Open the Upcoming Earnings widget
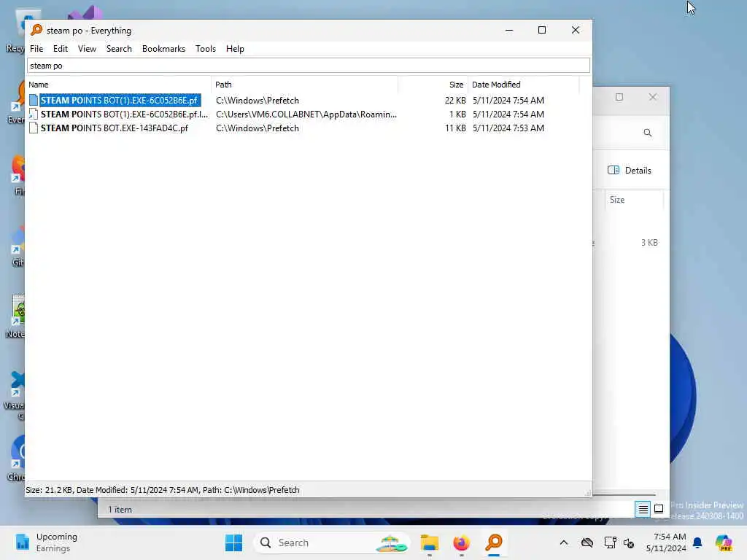 [46, 542]
